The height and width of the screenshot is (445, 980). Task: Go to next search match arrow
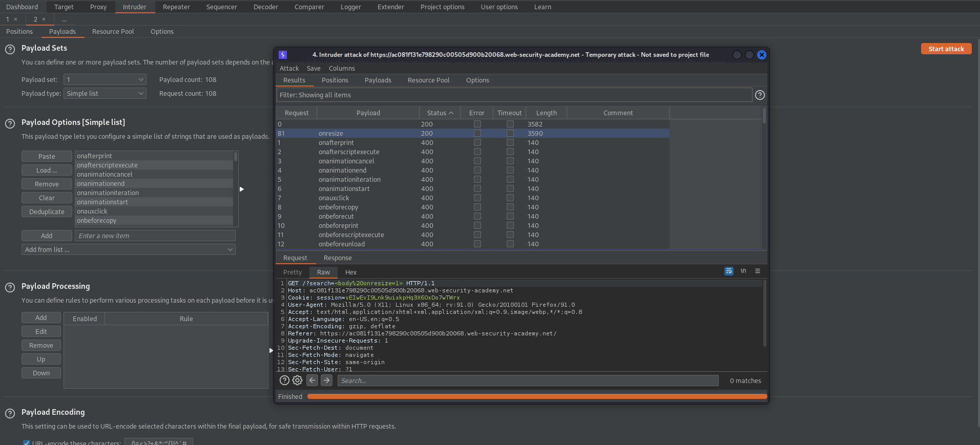point(327,380)
